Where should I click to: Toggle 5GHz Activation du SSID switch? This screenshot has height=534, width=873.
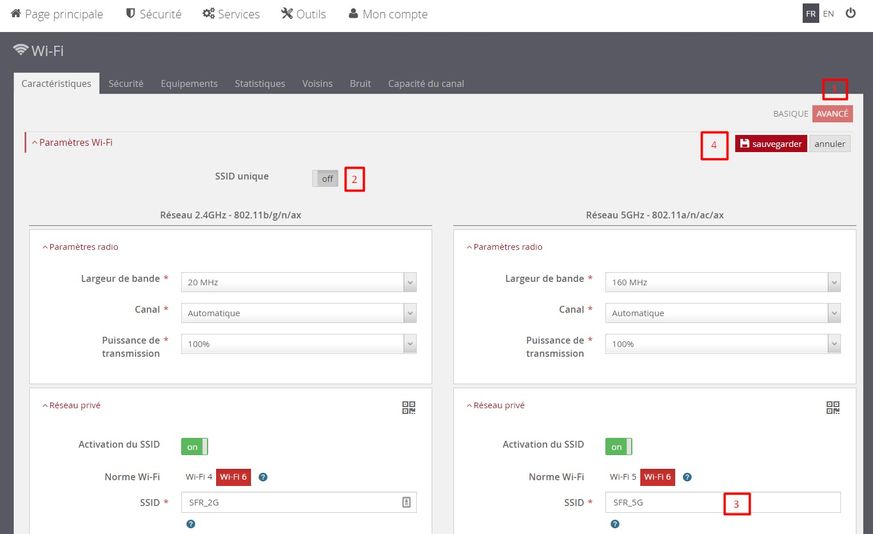(618, 446)
